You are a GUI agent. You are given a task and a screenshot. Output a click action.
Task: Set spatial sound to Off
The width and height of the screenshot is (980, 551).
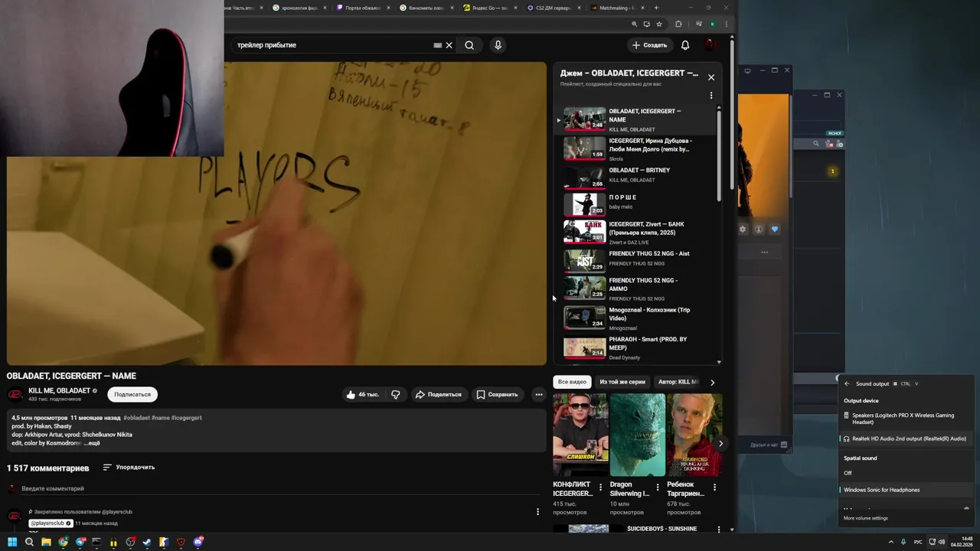point(906,473)
